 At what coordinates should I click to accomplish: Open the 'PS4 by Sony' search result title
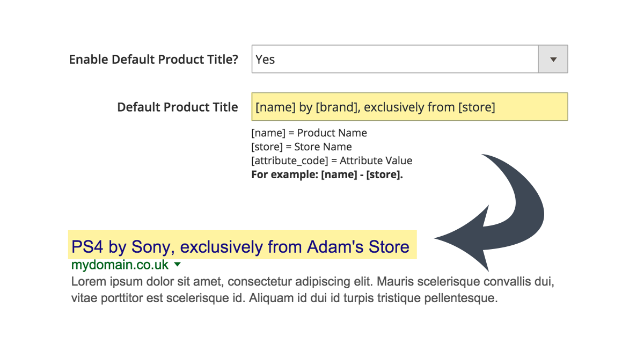tap(240, 247)
